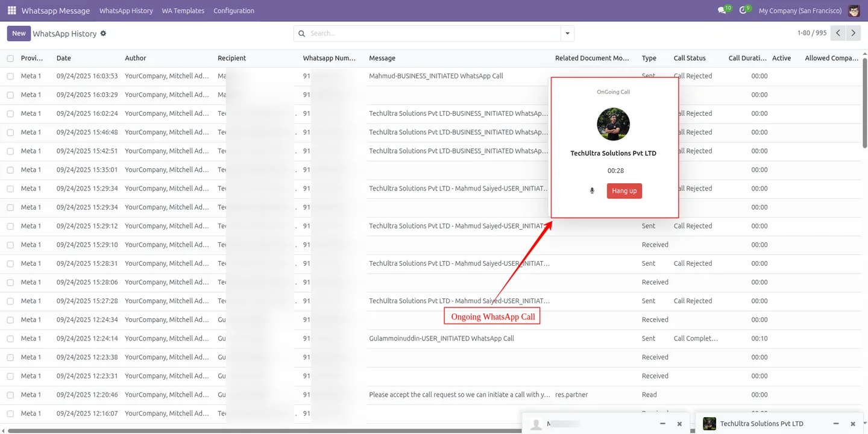Go to the next page of records
This screenshot has width=868, height=434.
[853, 33]
